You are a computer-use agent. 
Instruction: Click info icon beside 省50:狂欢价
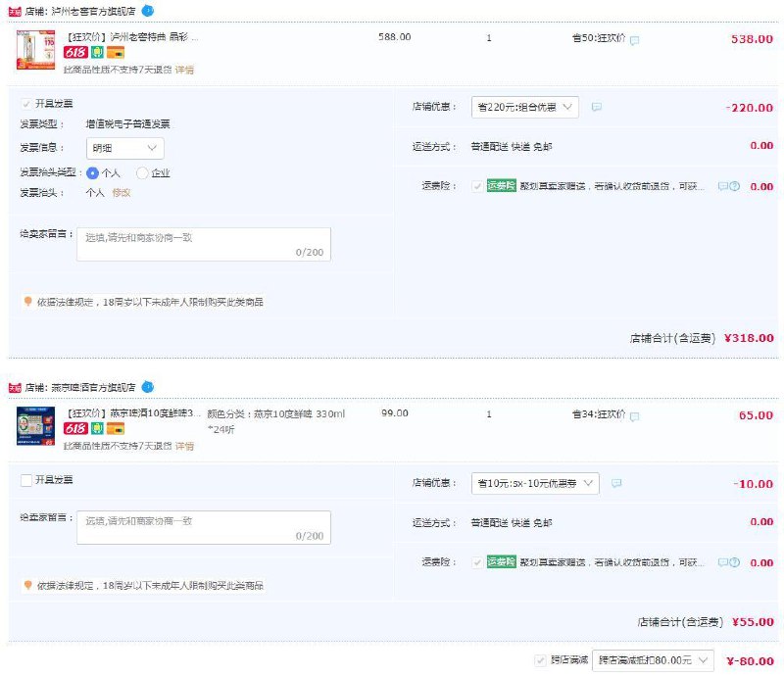click(634, 40)
